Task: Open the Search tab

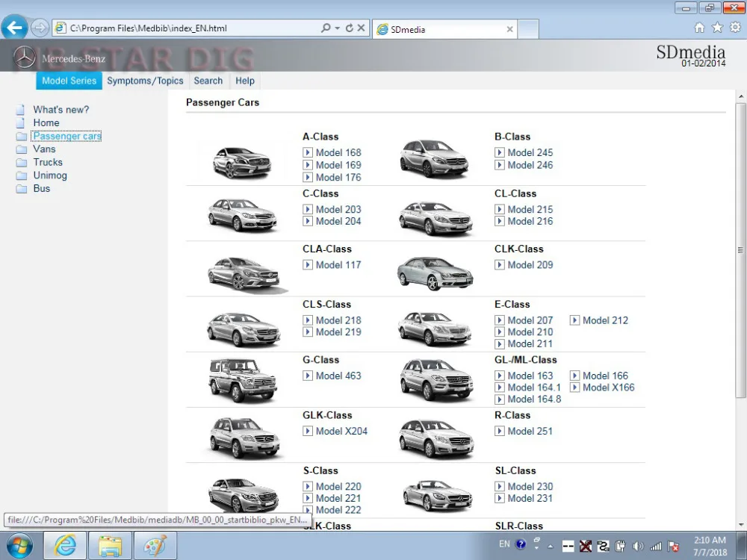Action: 208,81
